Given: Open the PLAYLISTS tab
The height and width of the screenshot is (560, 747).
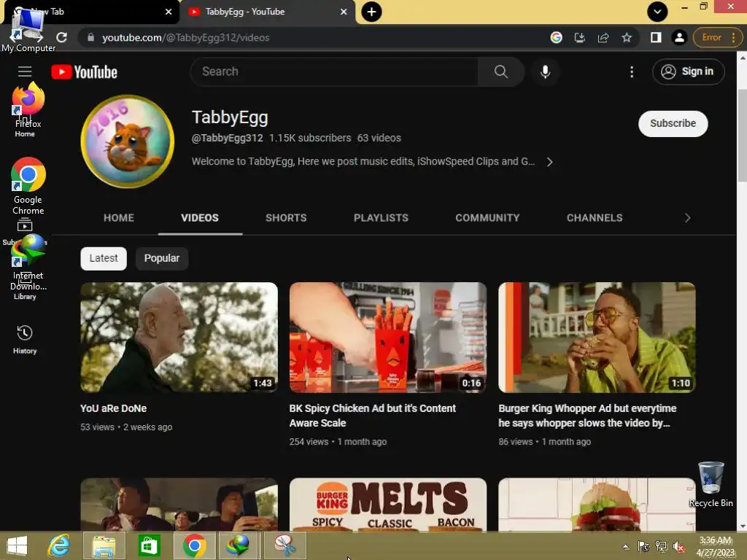Looking at the screenshot, I should click(381, 217).
